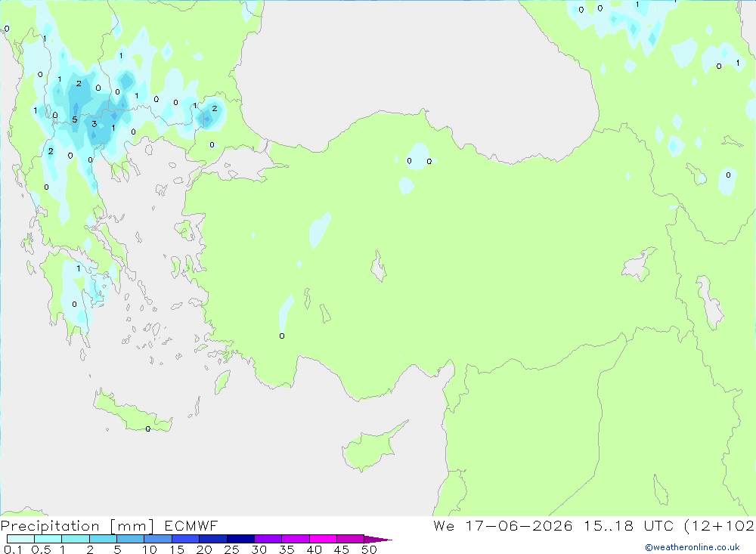Click legend swatch between 20 and 25
The width and height of the screenshot is (756, 554).
[x=212, y=539]
